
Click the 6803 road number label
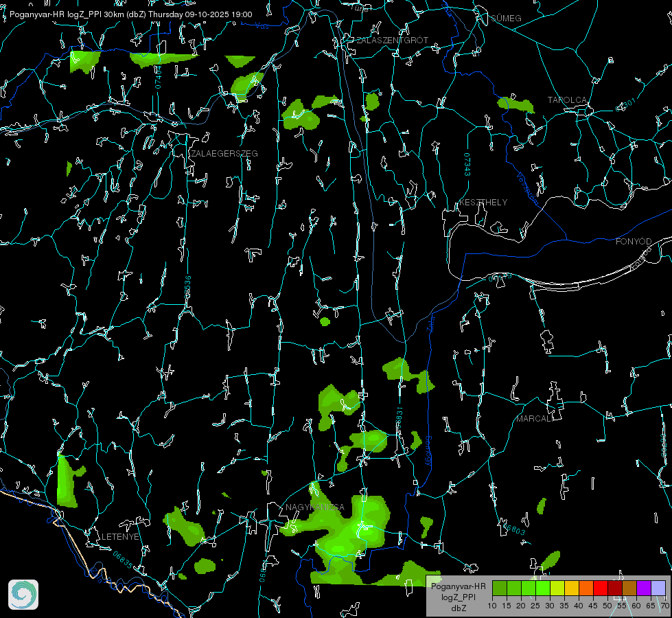click(x=514, y=529)
